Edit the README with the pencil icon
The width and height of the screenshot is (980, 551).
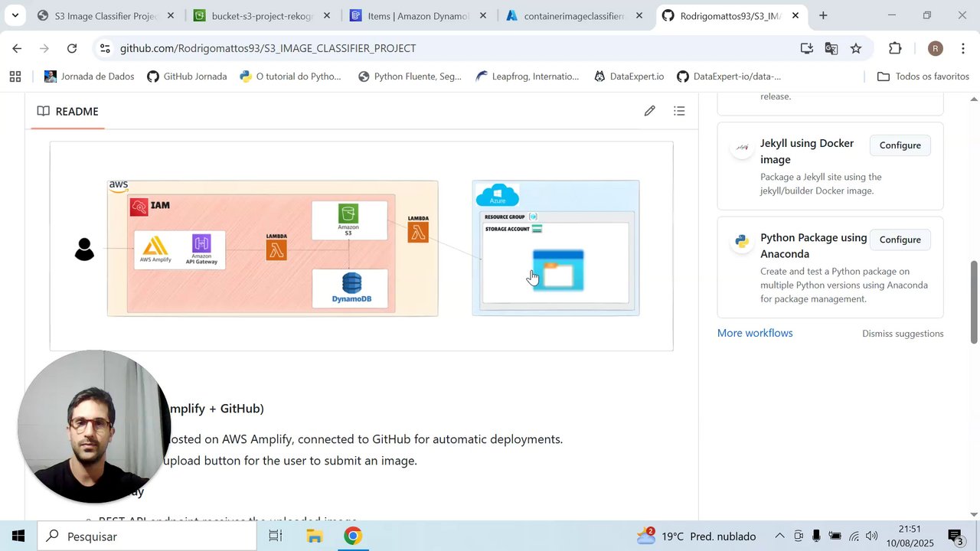pos(649,111)
